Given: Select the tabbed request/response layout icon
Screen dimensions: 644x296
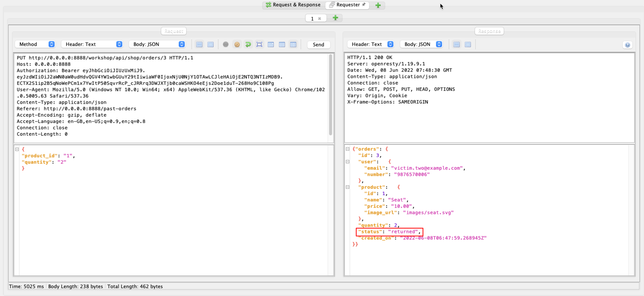Looking at the screenshot, I should click(271, 44).
